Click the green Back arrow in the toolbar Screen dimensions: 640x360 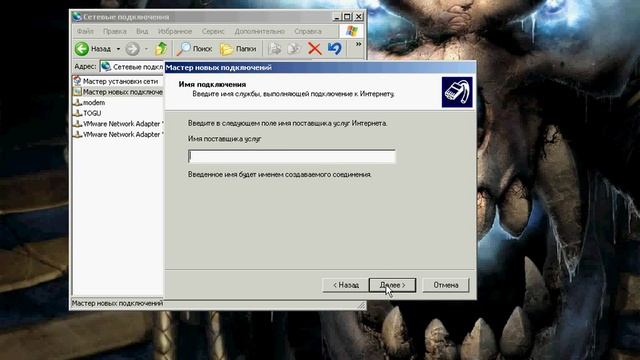82,49
